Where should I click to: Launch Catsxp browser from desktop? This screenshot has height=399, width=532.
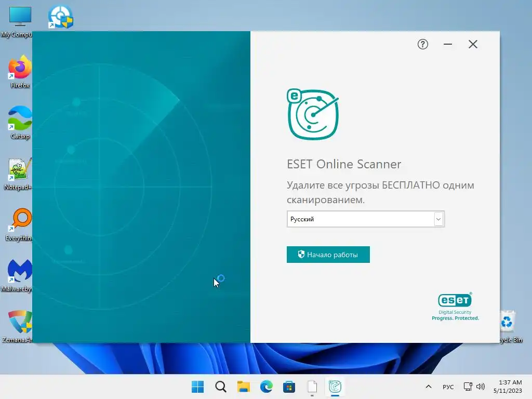(20, 123)
